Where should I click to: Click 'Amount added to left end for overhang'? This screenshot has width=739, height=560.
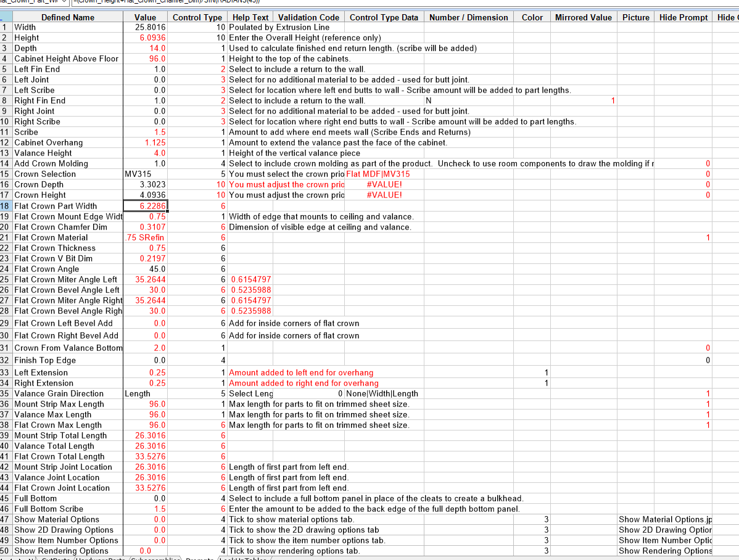click(300, 373)
